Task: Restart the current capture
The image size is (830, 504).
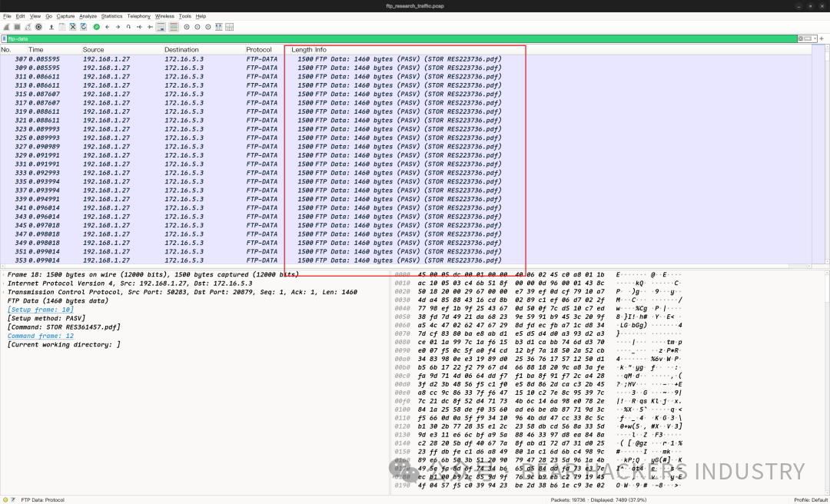Action: pyautogui.click(x=28, y=27)
